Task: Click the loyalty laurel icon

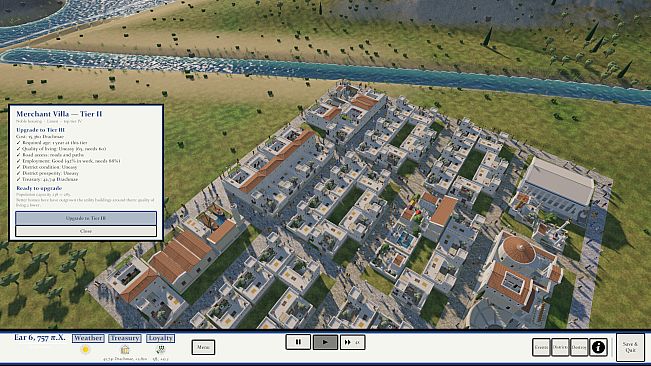Action: pyautogui.click(x=160, y=349)
